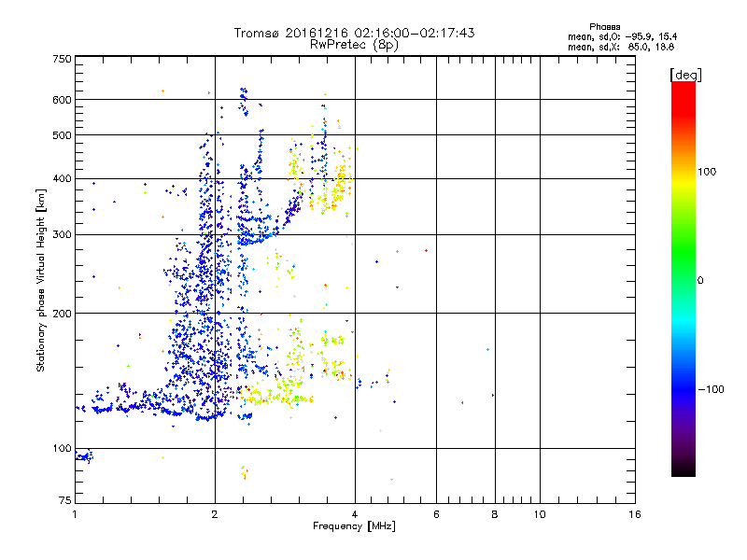
Task: Click the plot title 'Tromsø 20161216 02:16:00-02:17:43'
Action: coord(354,33)
